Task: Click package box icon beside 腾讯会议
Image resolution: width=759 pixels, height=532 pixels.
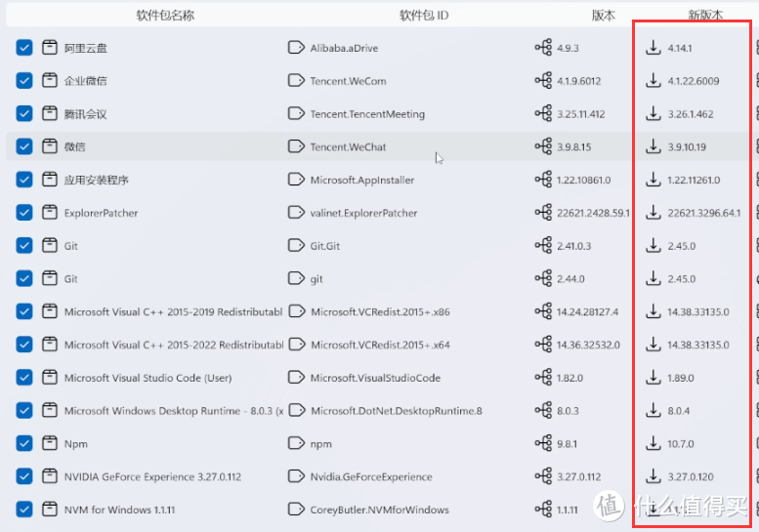Action: 50,113
